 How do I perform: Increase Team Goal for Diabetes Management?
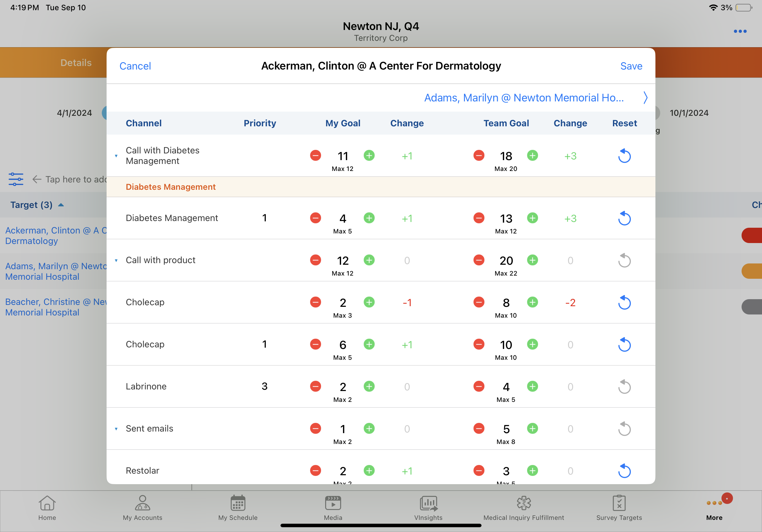coord(532,218)
